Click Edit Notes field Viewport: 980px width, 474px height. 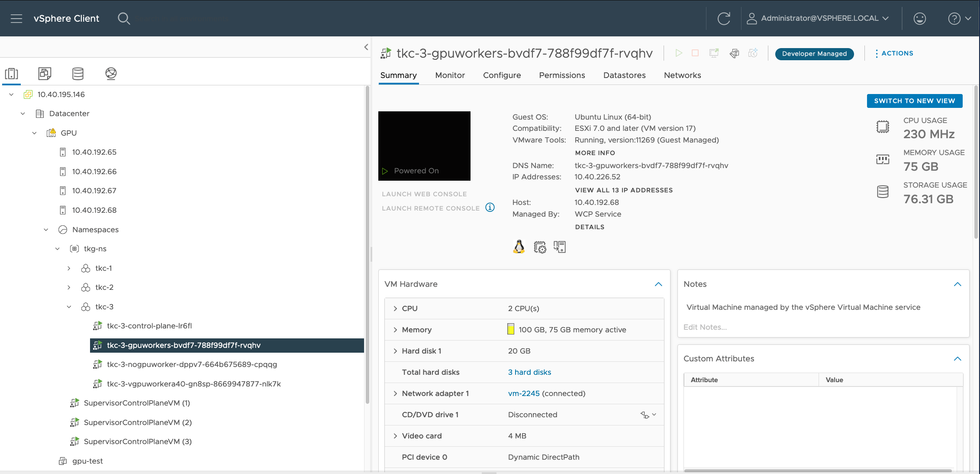(705, 327)
